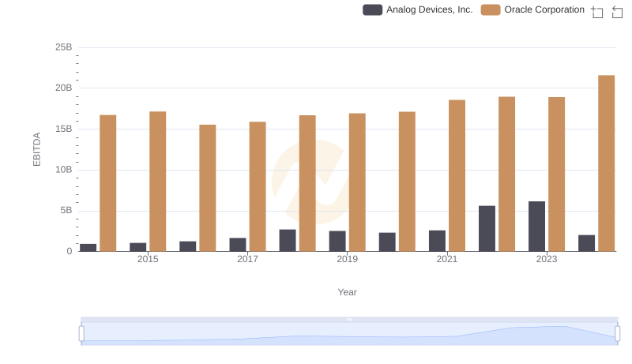Click the Oracle Corporation legend label

[x=544, y=9]
